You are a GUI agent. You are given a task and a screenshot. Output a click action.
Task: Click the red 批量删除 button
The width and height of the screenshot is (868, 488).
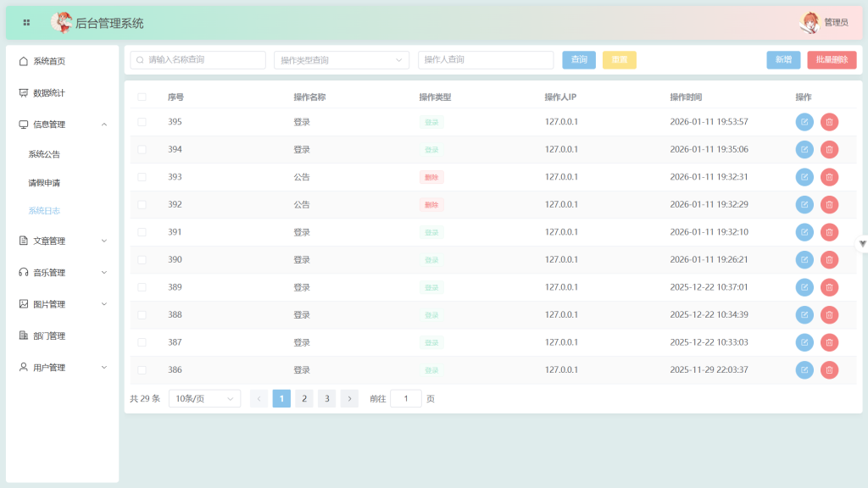pos(832,60)
